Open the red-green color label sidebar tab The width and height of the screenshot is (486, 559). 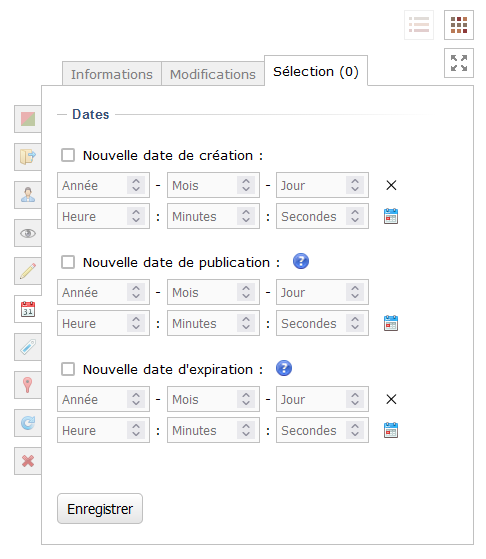(x=28, y=119)
